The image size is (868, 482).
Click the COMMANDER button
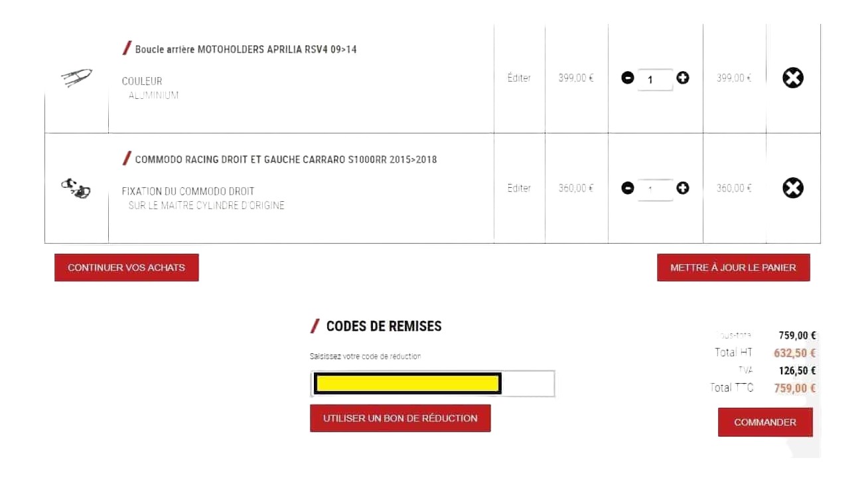coord(764,422)
